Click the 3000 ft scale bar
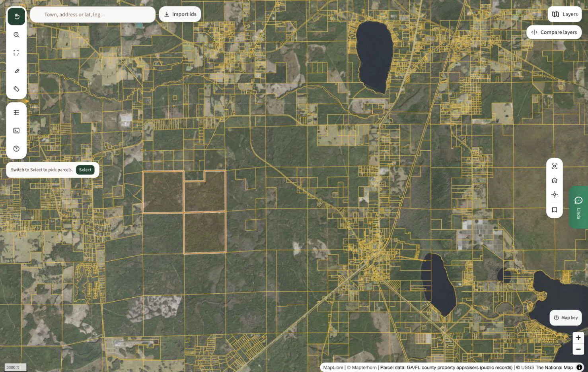 pos(15,367)
